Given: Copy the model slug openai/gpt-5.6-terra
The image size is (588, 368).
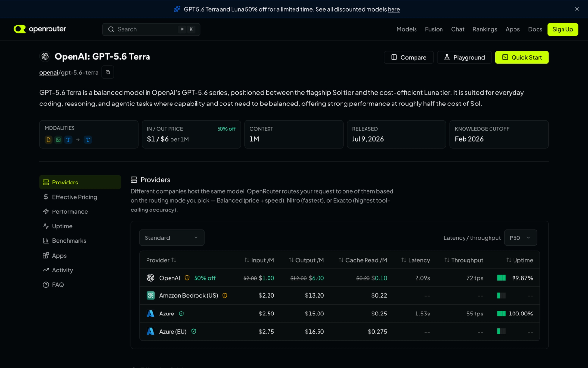Looking at the screenshot, I should (x=108, y=72).
